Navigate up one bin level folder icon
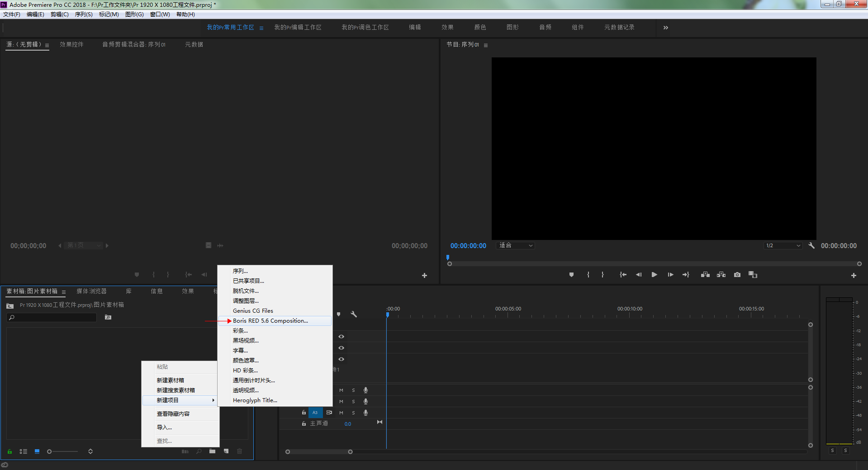Image resolution: width=868 pixels, height=470 pixels. [x=10, y=306]
